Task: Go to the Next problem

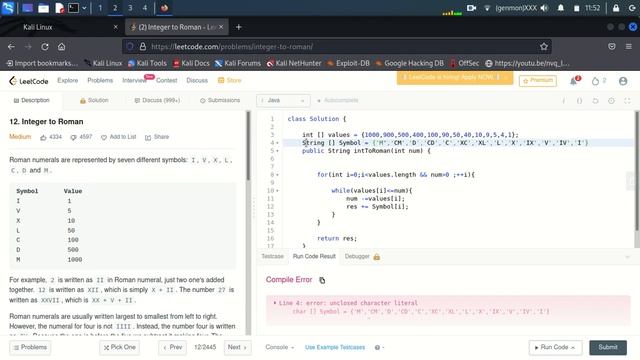Action: 237,347
